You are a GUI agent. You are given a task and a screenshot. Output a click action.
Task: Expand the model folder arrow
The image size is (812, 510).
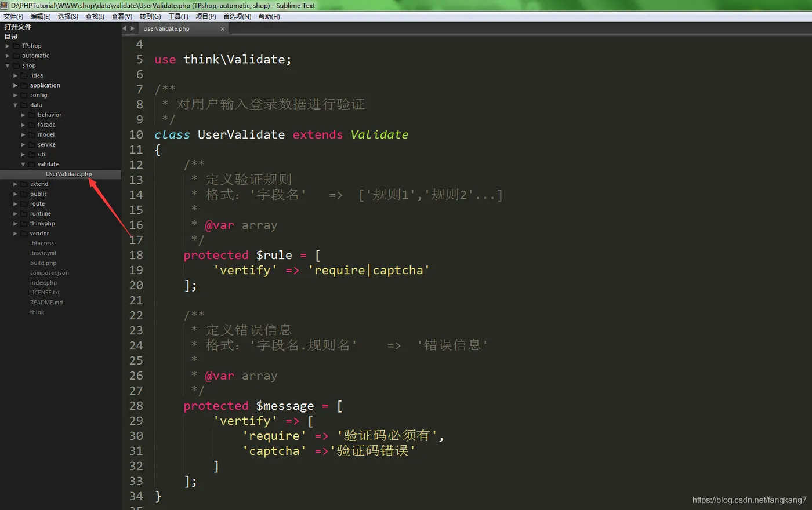pyautogui.click(x=23, y=134)
